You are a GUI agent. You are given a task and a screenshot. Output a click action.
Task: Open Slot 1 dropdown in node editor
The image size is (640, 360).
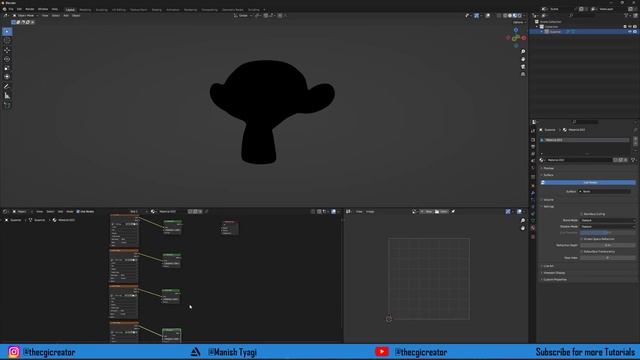coord(138,211)
